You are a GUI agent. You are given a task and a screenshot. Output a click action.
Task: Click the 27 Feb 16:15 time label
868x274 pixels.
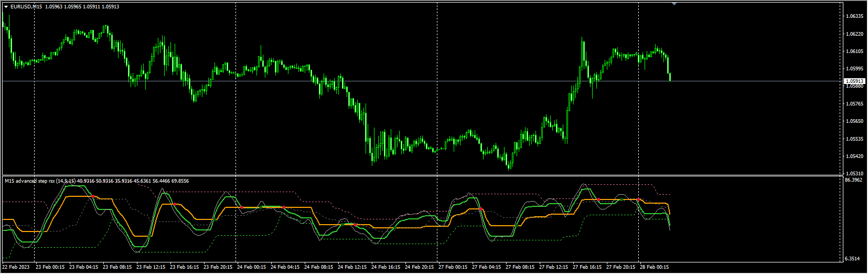pos(587,267)
